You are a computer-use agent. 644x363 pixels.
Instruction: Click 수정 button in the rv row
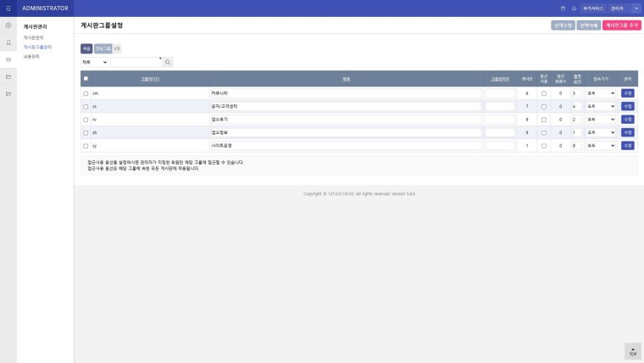[628, 120]
